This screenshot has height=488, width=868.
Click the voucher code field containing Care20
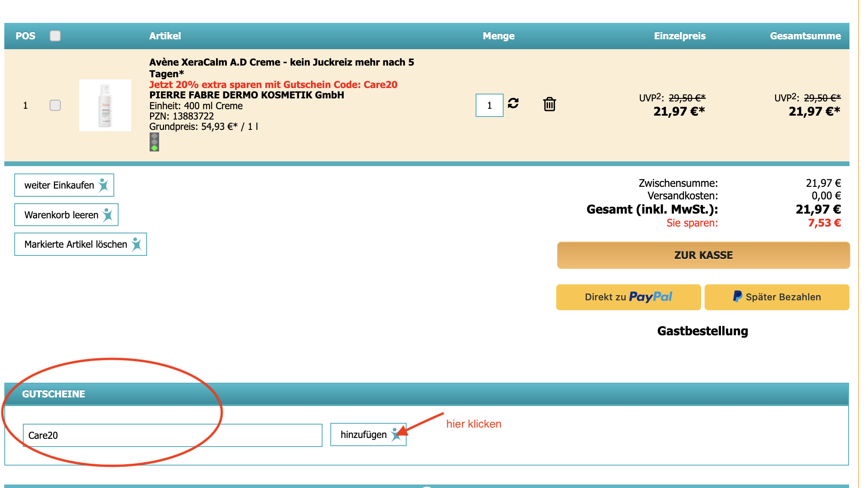[172, 435]
